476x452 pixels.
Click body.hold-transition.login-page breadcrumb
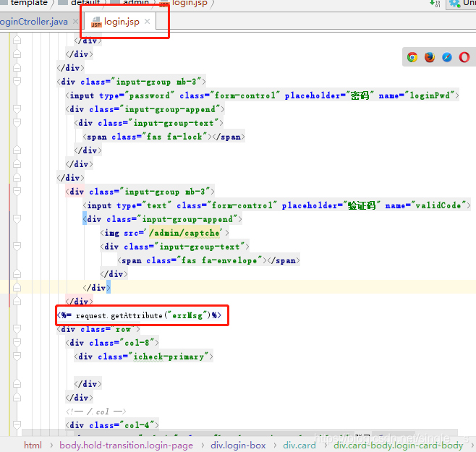[127, 445]
